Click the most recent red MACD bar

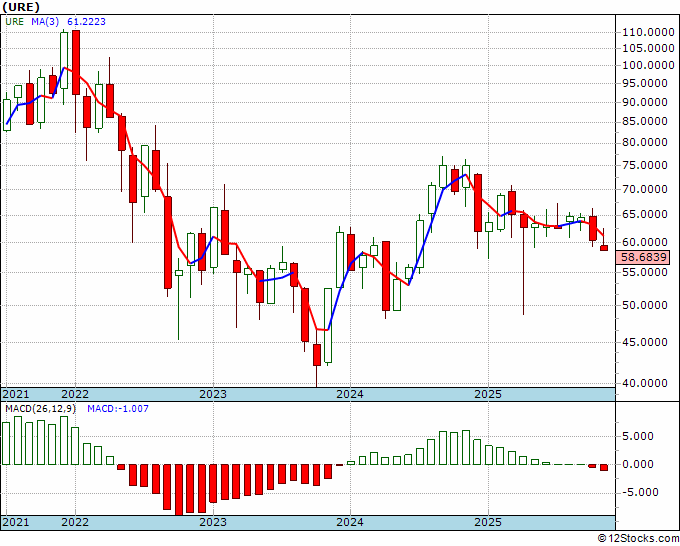pos(604,468)
